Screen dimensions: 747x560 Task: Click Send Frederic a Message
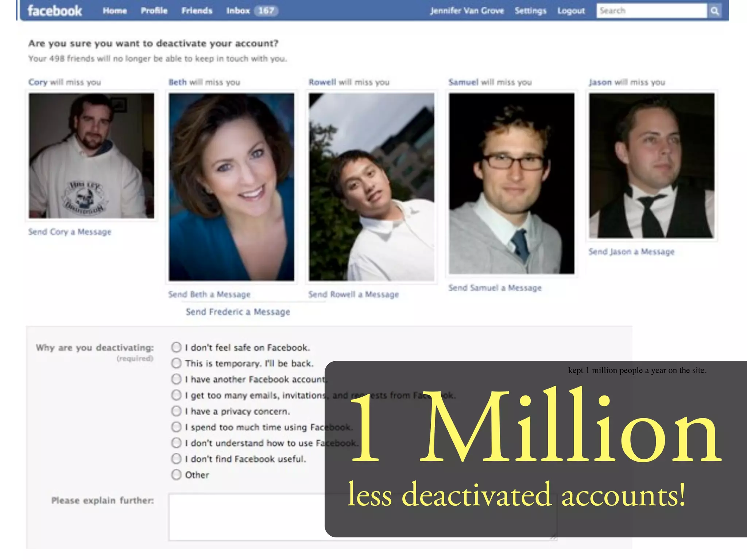pyautogui.click(x=238, y=312)
